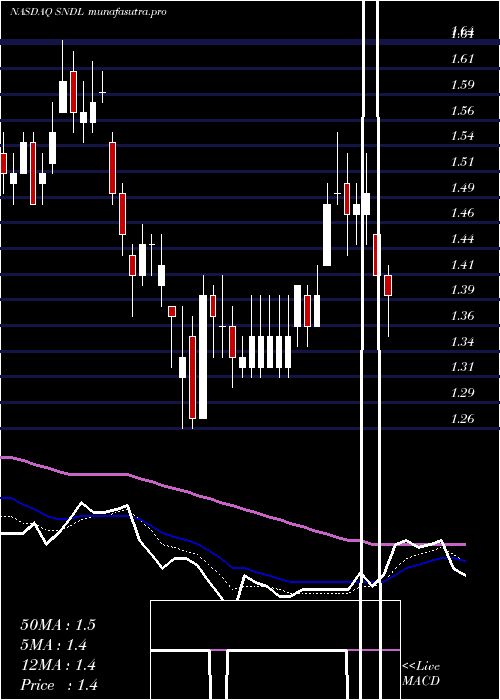Viewport: 500px width, 700px height.
Task: Click the last red candlestick on the right
Action: [x=388, y=285]
